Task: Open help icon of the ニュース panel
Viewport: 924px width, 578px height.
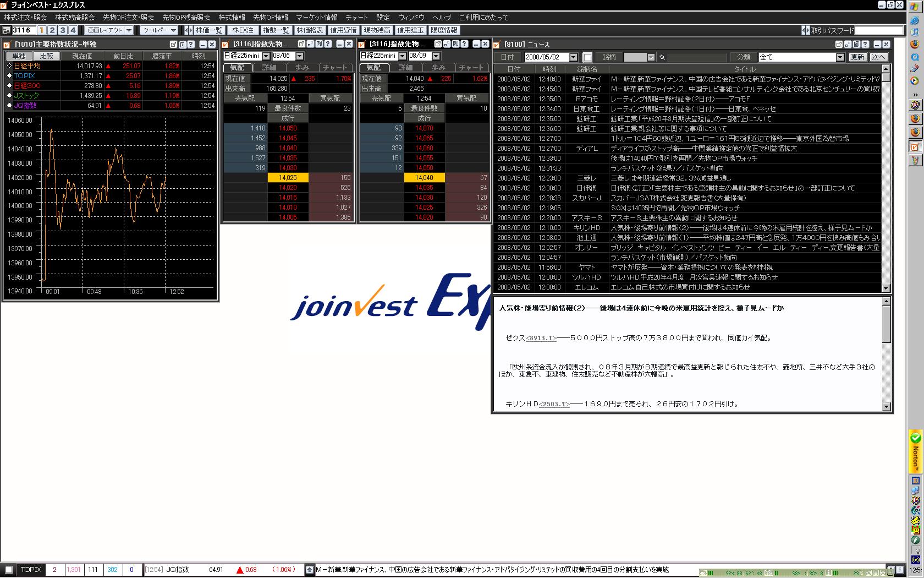Action: pyautogui.click(x=865, y=45)
